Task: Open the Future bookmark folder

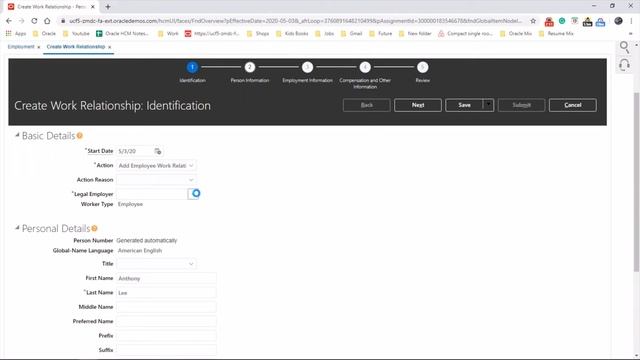Action: point(380,33)
